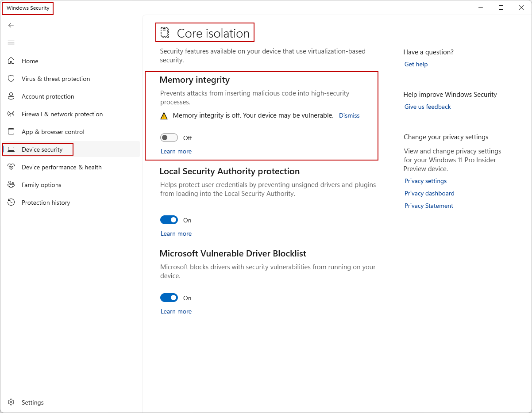532x413 pixels.
Task: Click Give us feedback link
Action: click(428, 107)
